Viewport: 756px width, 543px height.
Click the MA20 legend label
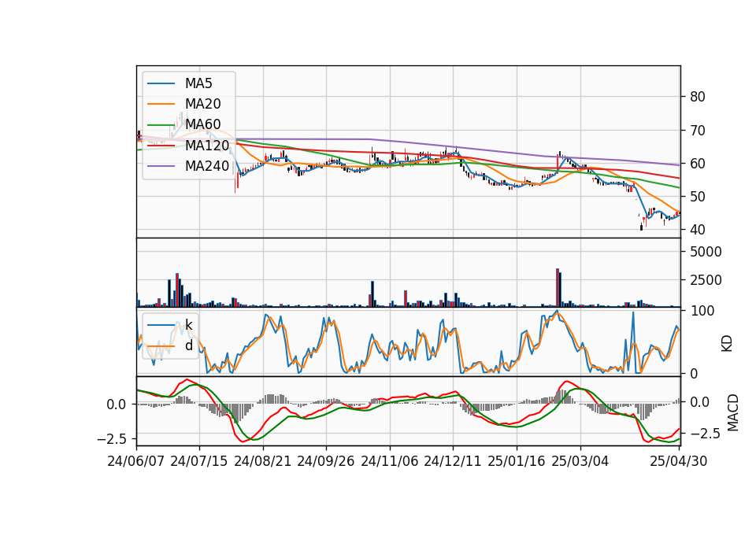[x=202, y=104]
